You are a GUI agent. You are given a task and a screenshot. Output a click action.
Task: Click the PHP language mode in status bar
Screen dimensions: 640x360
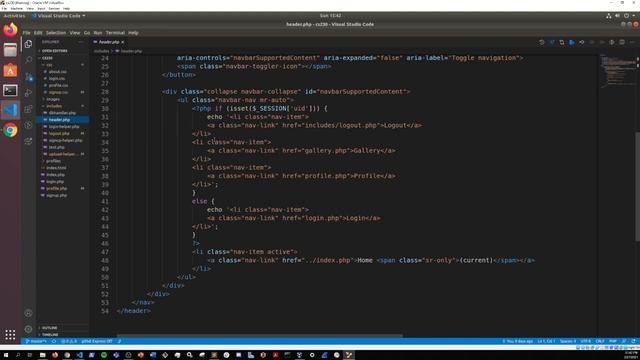[x=613, y=341]
